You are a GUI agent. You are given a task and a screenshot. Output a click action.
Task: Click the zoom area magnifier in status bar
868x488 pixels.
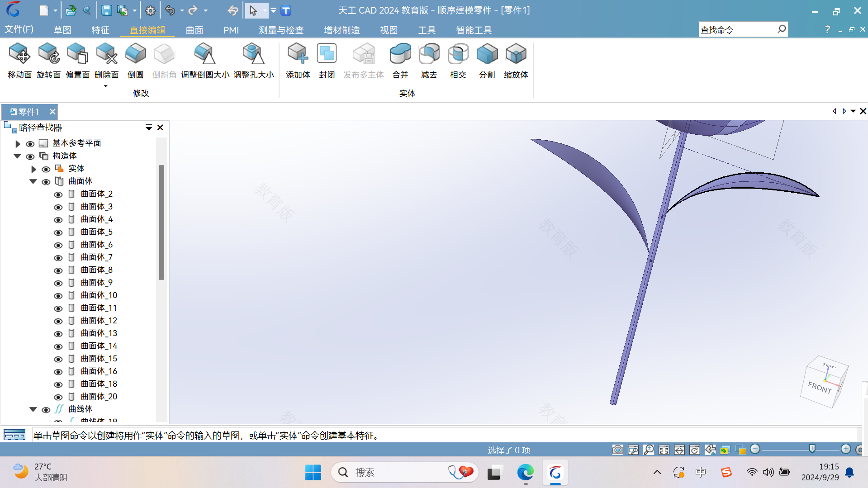(648, 450)
